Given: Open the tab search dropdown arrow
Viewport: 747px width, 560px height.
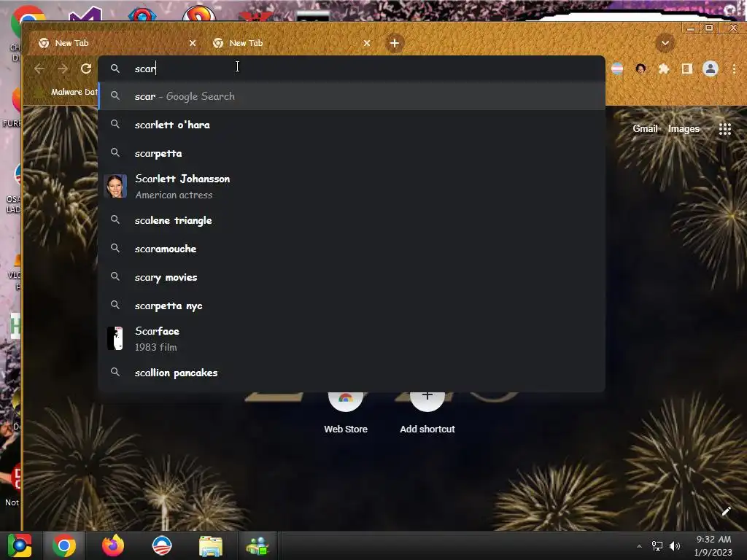Looking at the screenshot, I should 665,43.
